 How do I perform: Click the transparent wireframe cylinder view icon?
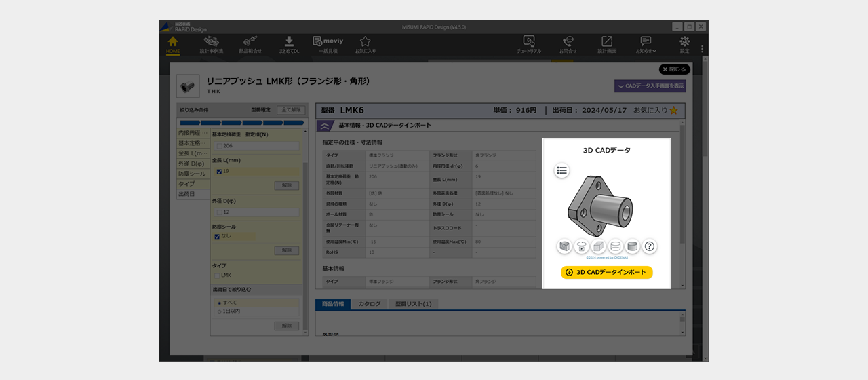coord(615,246)
